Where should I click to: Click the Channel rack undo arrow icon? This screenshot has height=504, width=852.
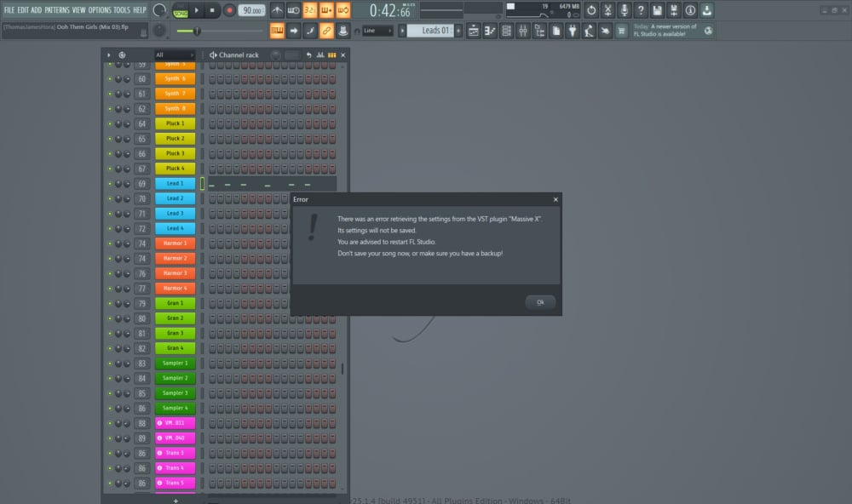(x=308, y=54)
